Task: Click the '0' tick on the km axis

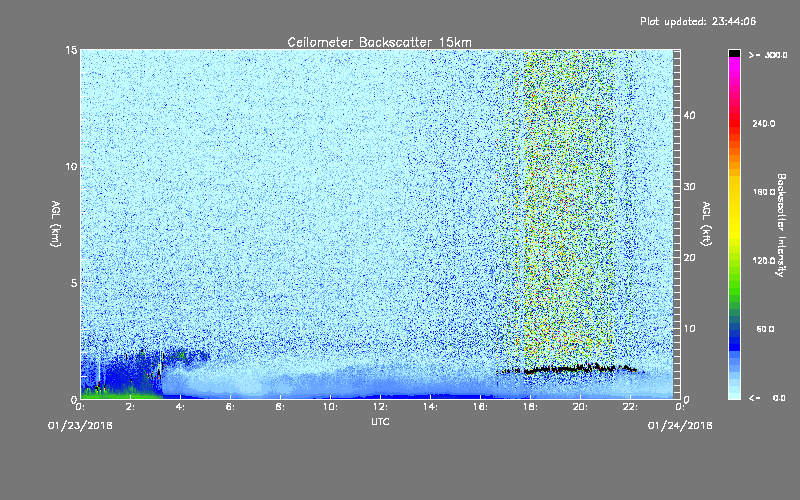Action: [74, 399]
